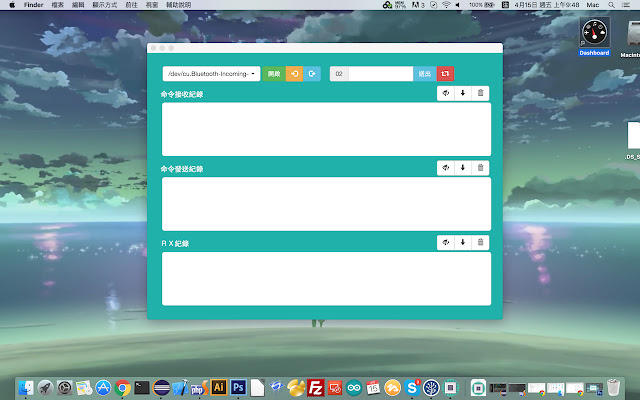Image resolution: width=640 pixels, height=400 pixels.
Task: Open System Preferences from the Dock
Action: coord(64,387)
